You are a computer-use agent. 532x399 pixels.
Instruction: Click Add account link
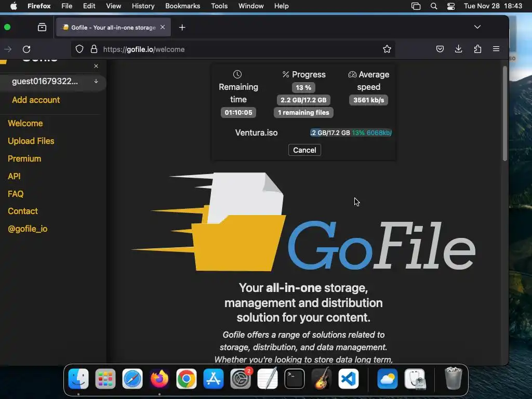[x=36, y=100]
